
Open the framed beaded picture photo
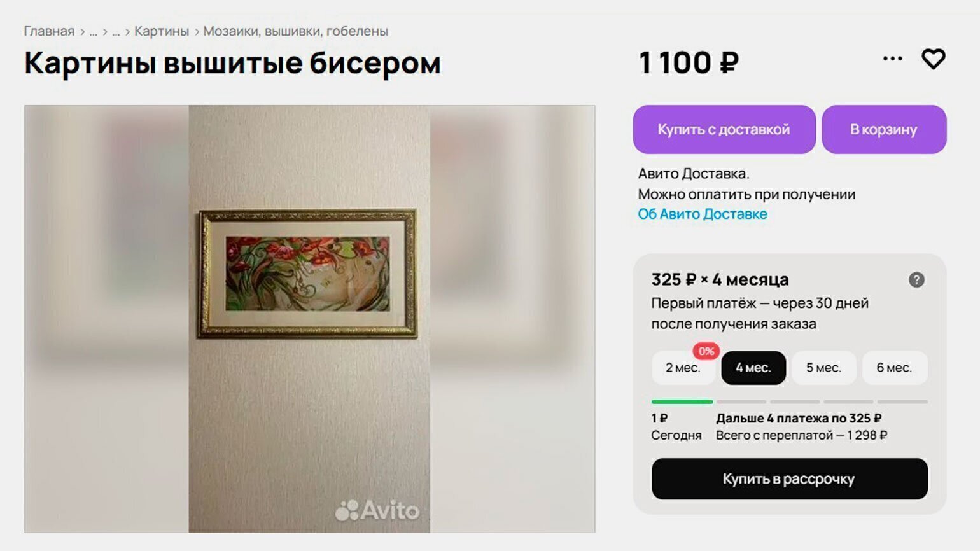click(308, 274)
